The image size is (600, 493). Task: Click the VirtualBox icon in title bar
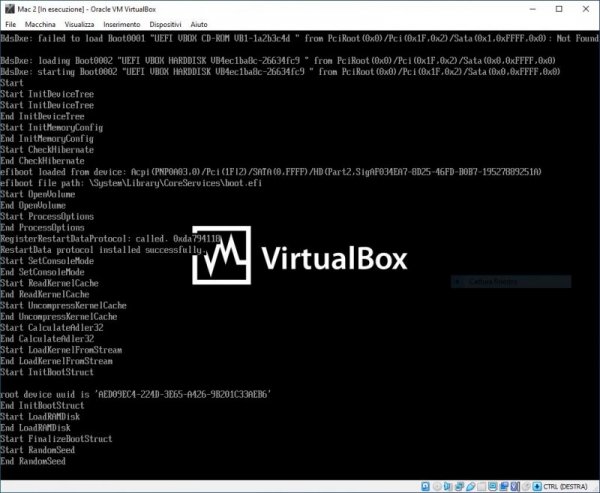click(10, 9)
